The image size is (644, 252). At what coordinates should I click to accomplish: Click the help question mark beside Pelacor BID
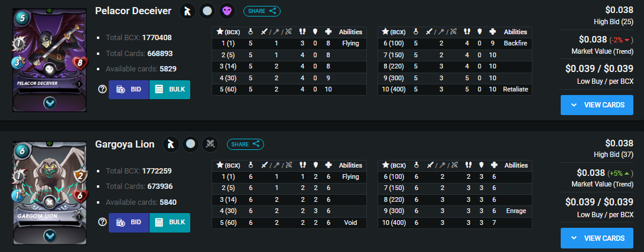pos(103,89)
